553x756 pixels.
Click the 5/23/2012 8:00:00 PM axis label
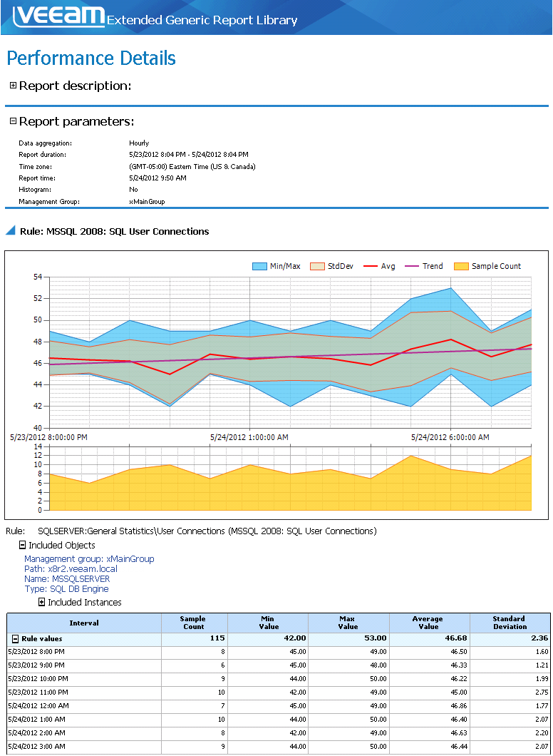pyautogui.click(x=48, y=437)
